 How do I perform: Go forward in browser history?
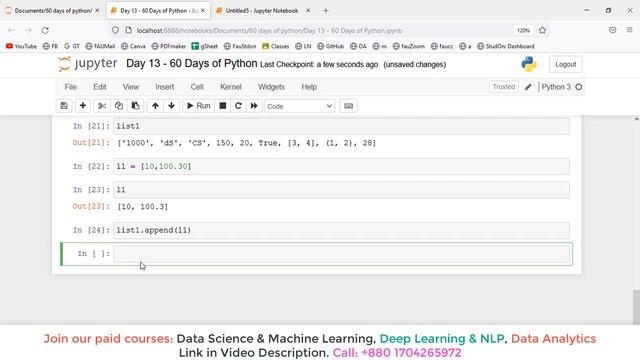coord(28,30)
